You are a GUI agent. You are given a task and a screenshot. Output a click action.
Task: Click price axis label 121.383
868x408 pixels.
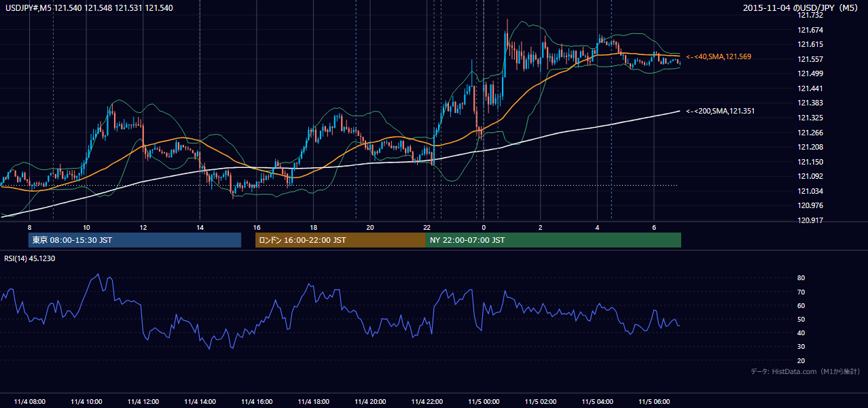[x=810, y=103]
